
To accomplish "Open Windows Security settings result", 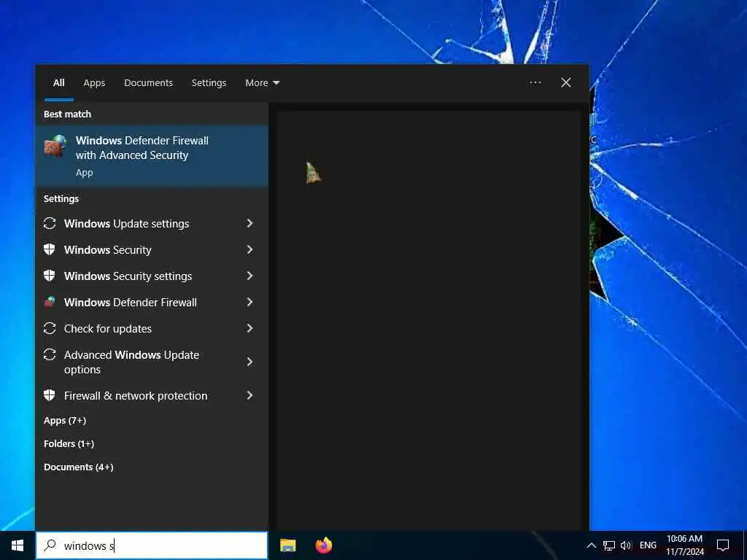I will [x=152, y=276].
